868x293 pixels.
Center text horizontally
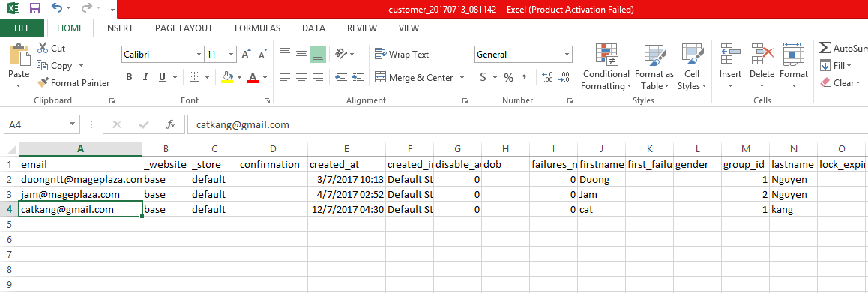pyautogui.click(x=301, y=77)
